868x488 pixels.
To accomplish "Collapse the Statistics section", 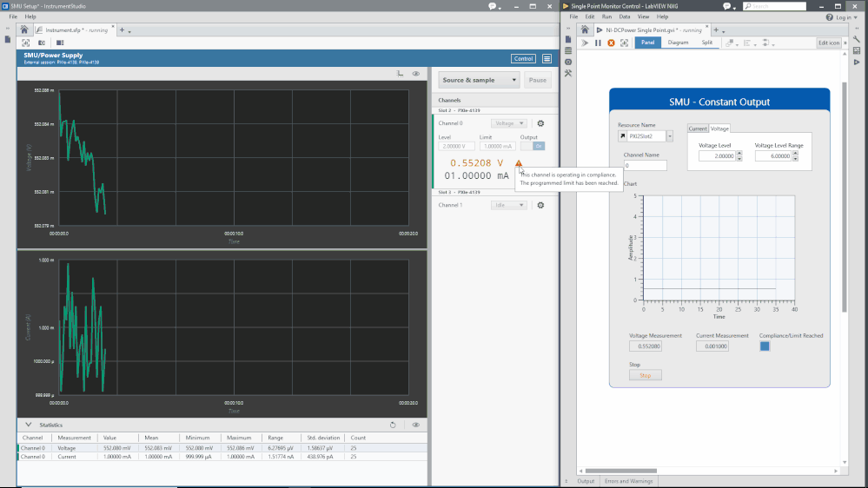I will click(x=28, y=425).
